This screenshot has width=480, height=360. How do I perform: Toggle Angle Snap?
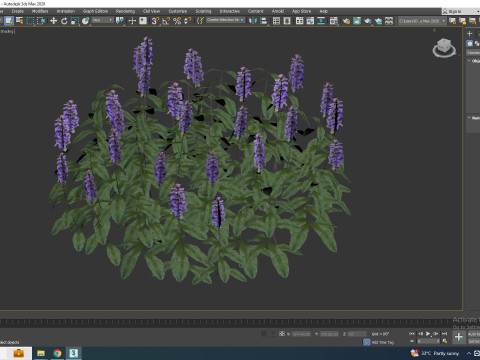pyautogui.click(x=166, y=21)
